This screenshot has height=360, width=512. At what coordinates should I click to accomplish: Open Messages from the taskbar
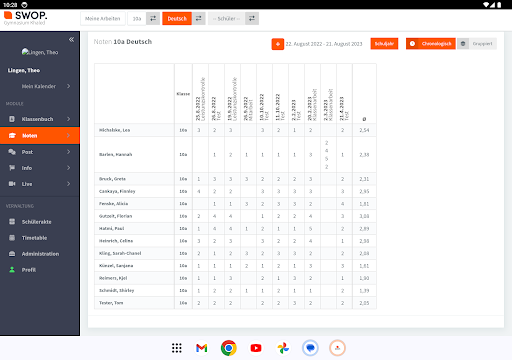[310, 348]
